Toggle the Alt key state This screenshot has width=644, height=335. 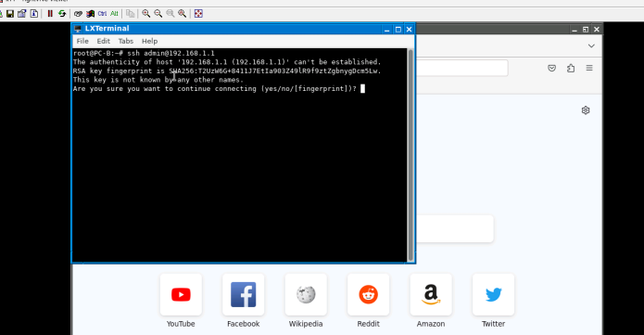[114, 14]
